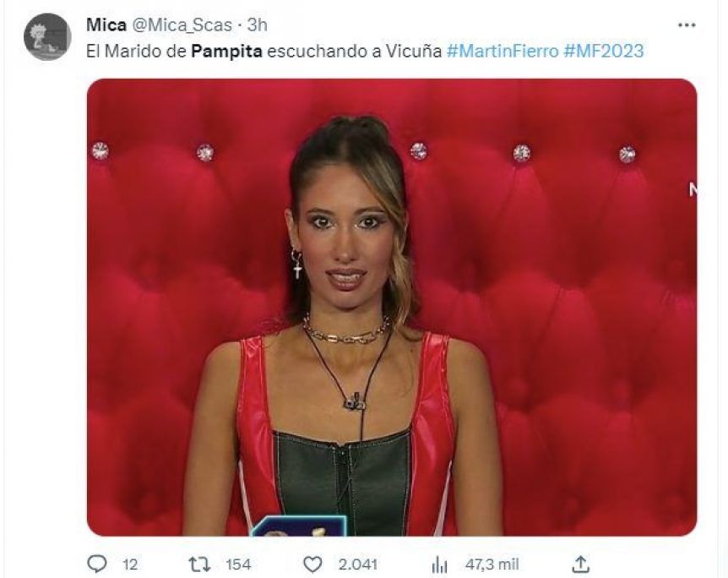Viewport: 728px width, 578px height.
Task: Click the tweet text 'escuchando a Vicuña'
Action: 354,51
